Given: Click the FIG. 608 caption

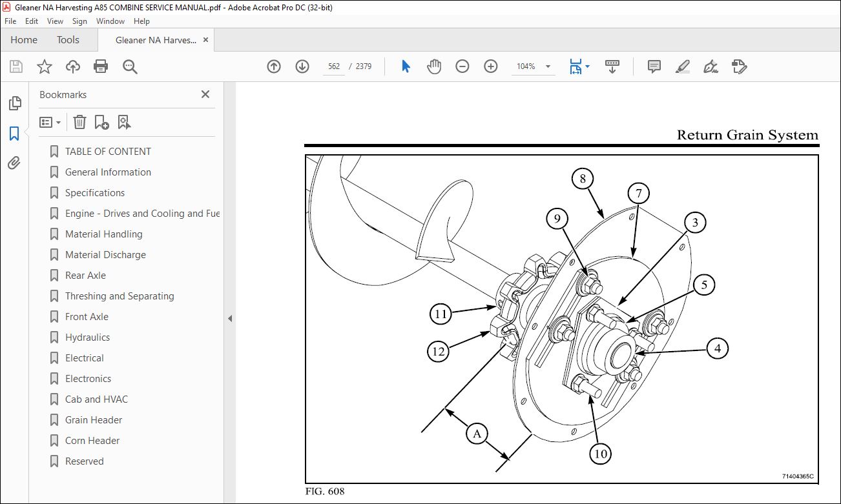Looking at the screenshot, I should 326,492.
